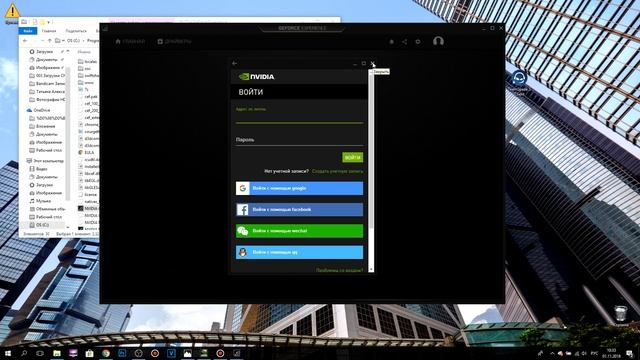Image resolution: width=640 pixels, height=360 pixels.
Task: Click the NVIDIA logo in login dialog
Action: click(x=256, y=77)
